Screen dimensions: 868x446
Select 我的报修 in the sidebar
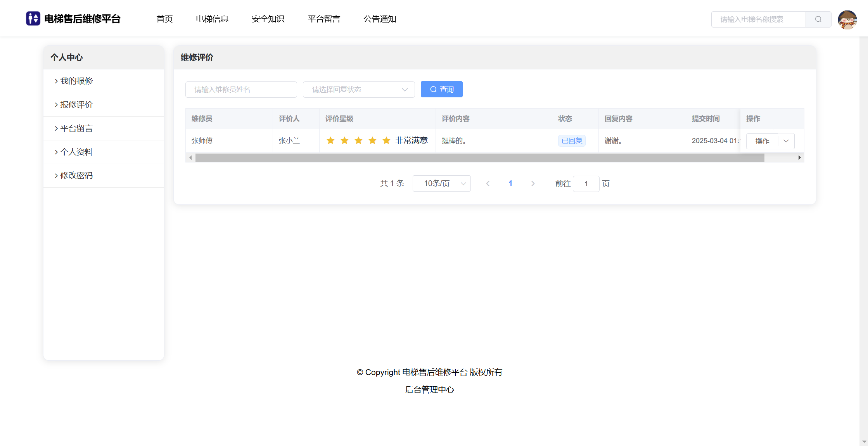[x=76, y=81]
